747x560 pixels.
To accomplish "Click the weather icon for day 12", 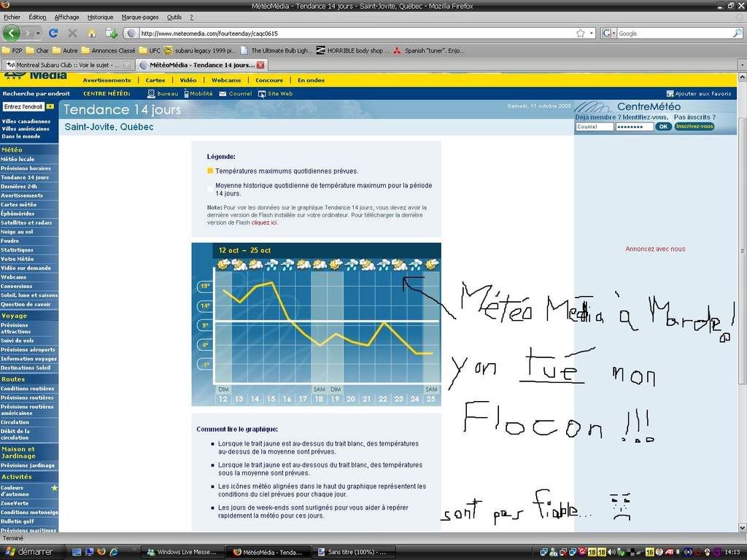I will [223, 264].
